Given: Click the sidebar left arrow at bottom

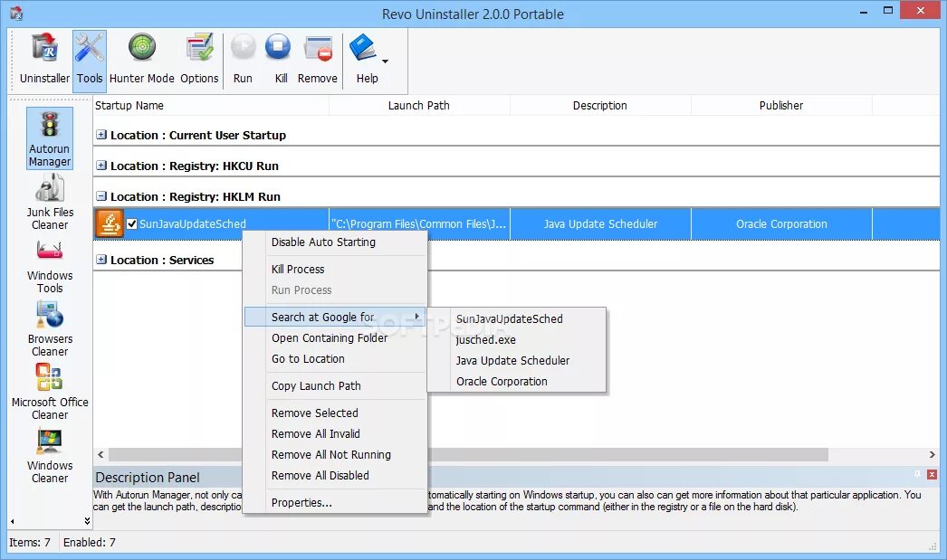Looking at the screenshot, I should [x=12, y=521].
